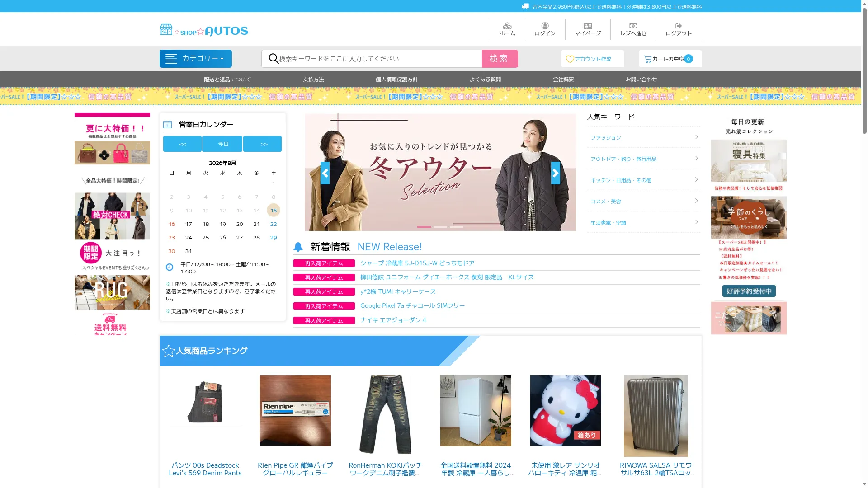Viewport: 868px width, 488px height.
Task: Show previous banner slide arrow
Action: pyautogui.click(x=325, y=173)
